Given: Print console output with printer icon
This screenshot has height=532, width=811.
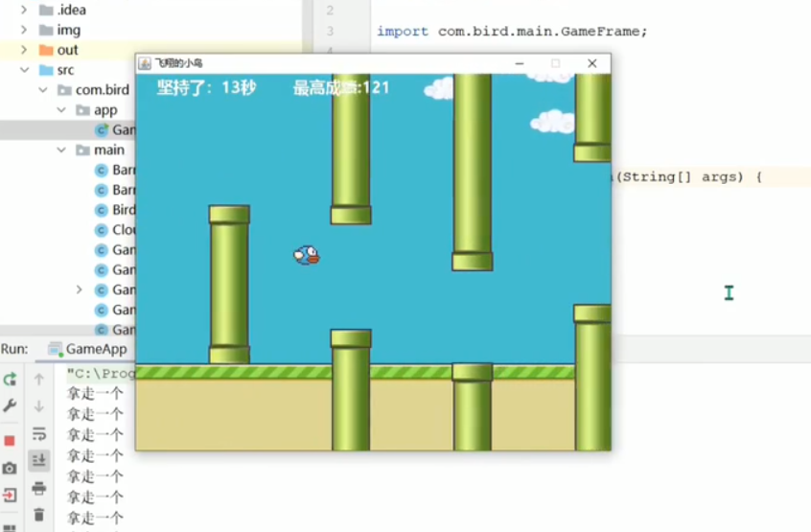Looking at the screenshot, I should [x=38, y=488].
